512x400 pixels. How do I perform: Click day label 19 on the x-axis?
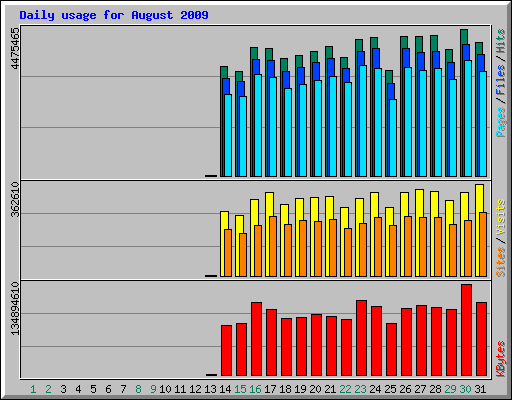300,389
